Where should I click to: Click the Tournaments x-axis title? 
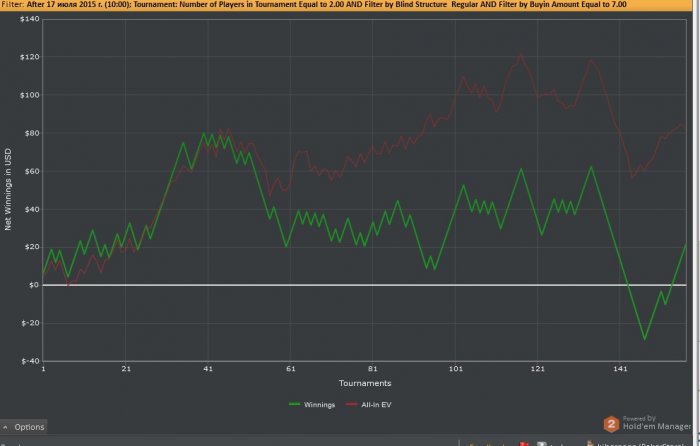click(364, 383)
